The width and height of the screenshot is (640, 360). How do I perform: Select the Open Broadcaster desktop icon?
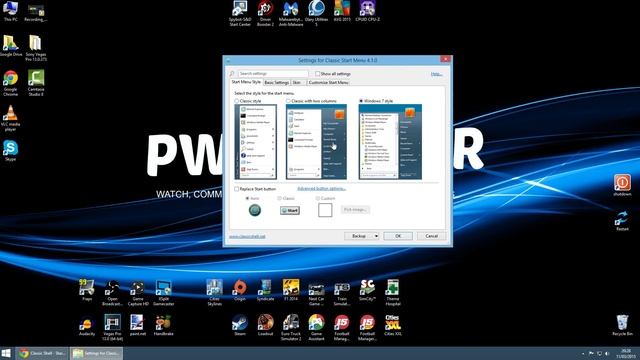tap(112, 293)
